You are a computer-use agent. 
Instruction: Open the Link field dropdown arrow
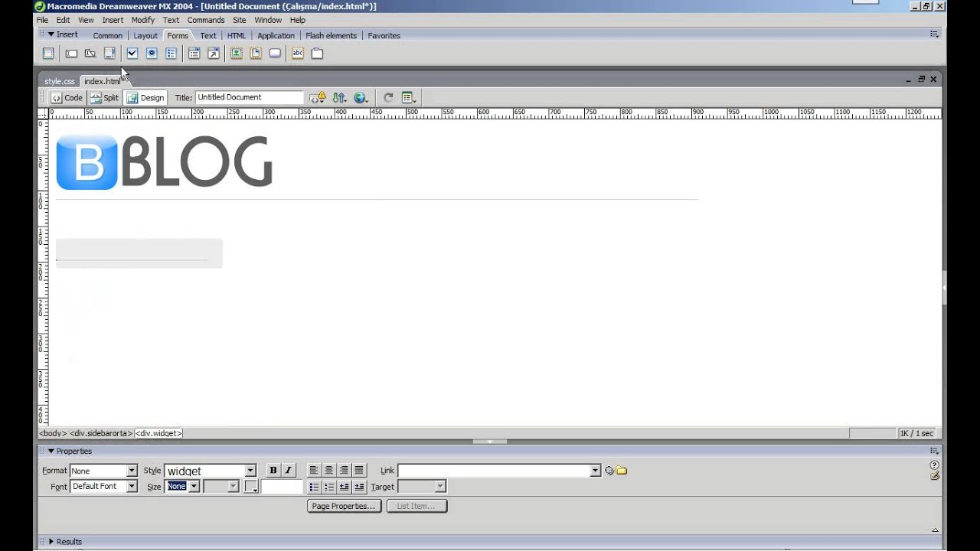[x=595, y=471]
